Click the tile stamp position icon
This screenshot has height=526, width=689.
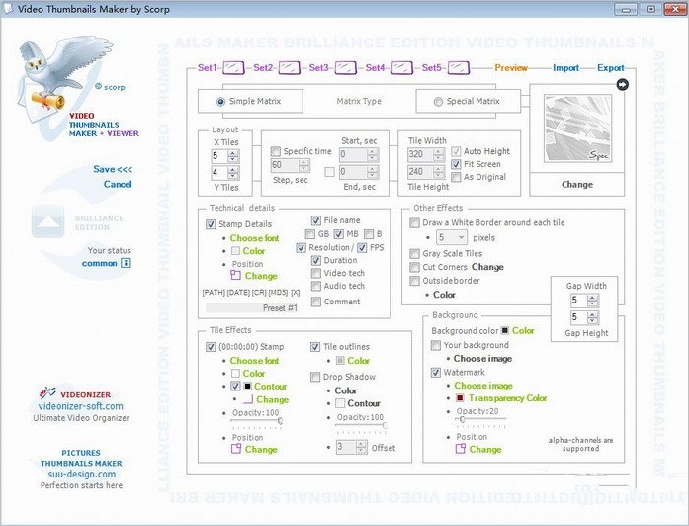236,449
